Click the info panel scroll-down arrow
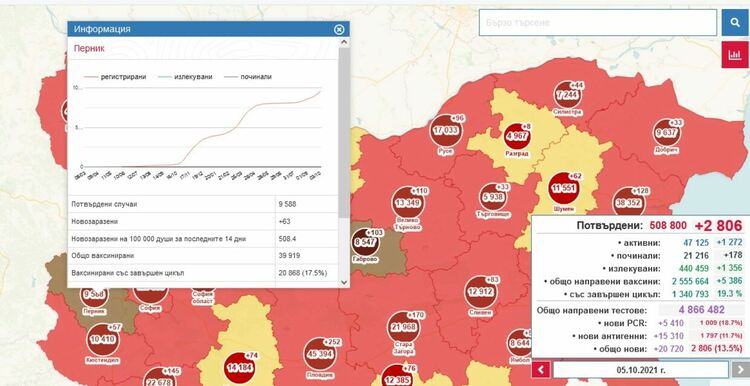This screenshot has height=386, width=750. (x=344, y=282)
